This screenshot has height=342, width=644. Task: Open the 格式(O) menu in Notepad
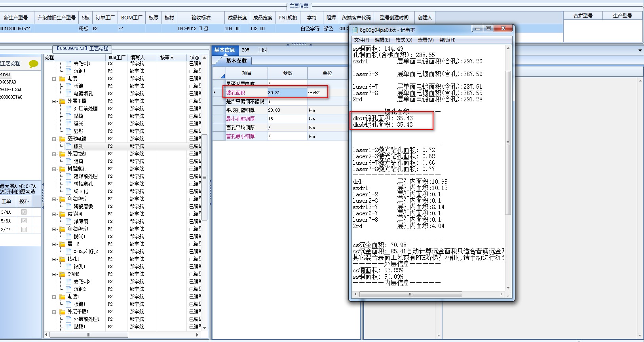404,40
